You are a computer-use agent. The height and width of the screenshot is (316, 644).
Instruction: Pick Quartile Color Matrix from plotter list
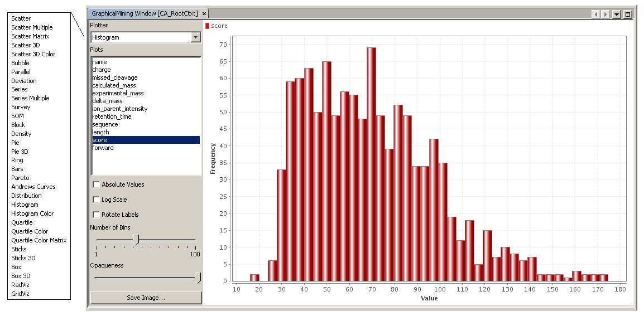(x=39, y=240)
